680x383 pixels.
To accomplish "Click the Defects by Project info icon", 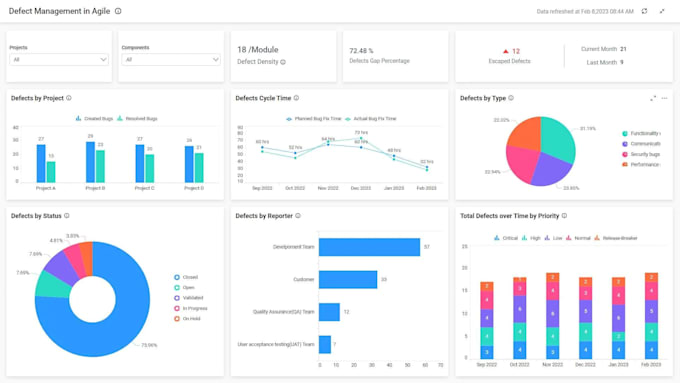I will point(69,98).
